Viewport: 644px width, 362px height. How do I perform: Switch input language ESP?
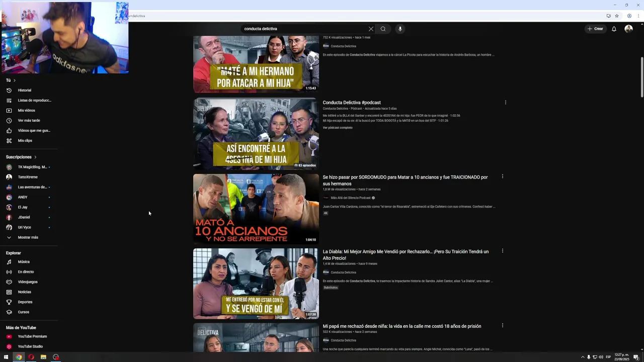pos(608,357)
